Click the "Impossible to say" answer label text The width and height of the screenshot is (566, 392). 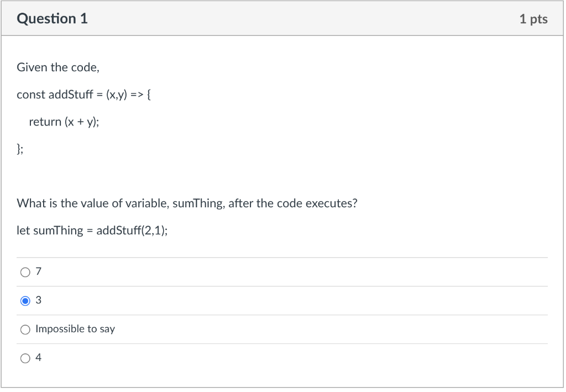tap(75, 329)
